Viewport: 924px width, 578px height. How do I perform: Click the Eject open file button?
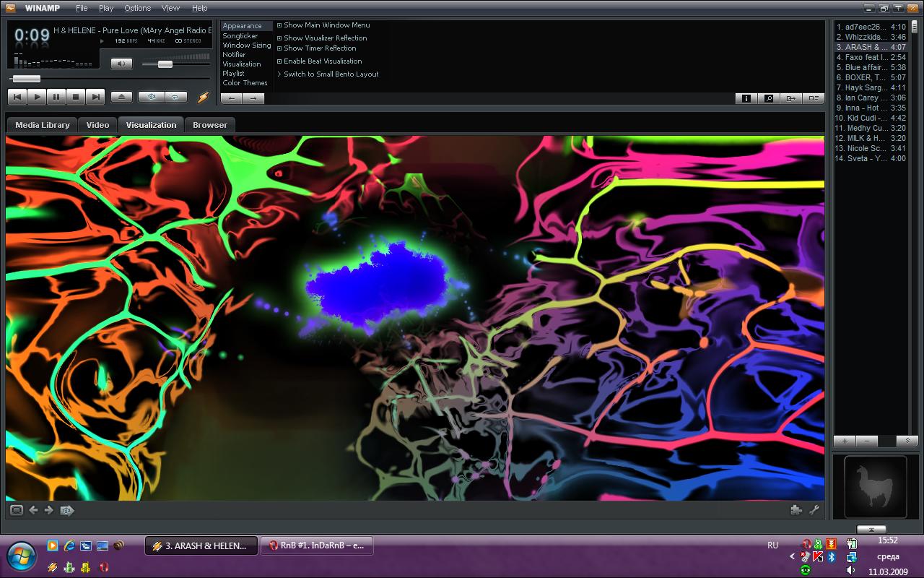[121, 97]
